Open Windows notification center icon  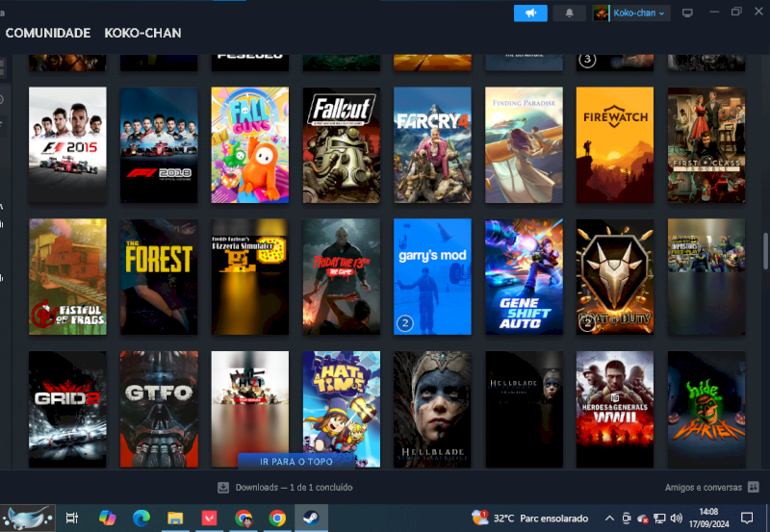click(x=747, y=519)
